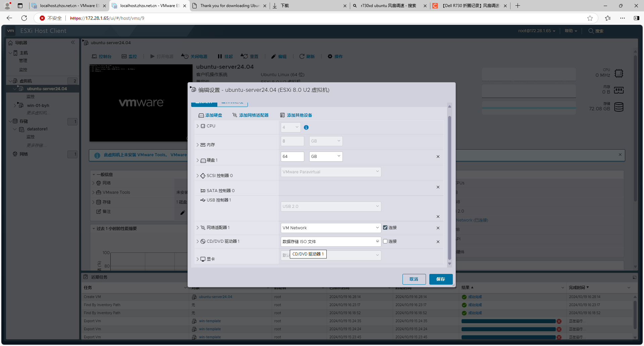The height and width of the screenshot is (346, 644).
Task: Expand the CPU settings row
Action: tap(198, 126)
